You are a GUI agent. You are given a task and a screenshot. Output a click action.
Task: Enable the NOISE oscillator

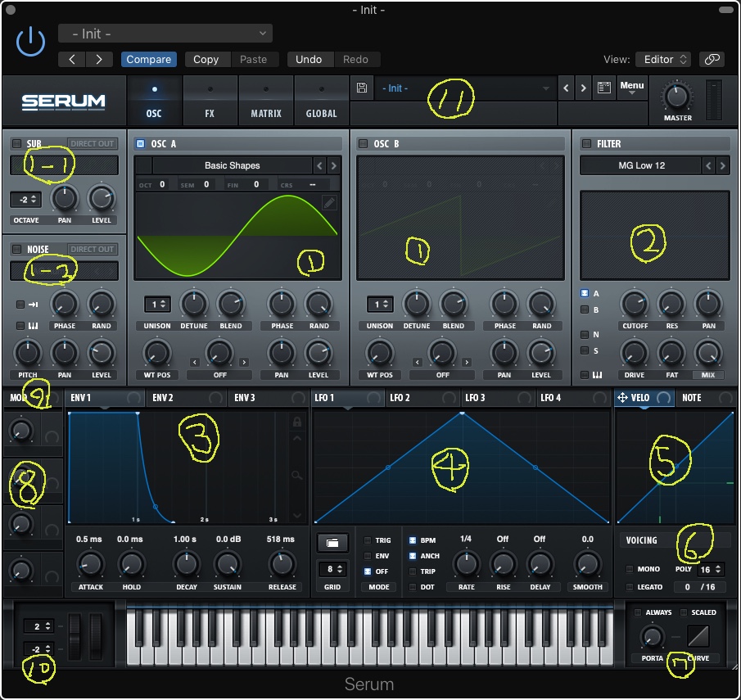[x=16, y=249]
